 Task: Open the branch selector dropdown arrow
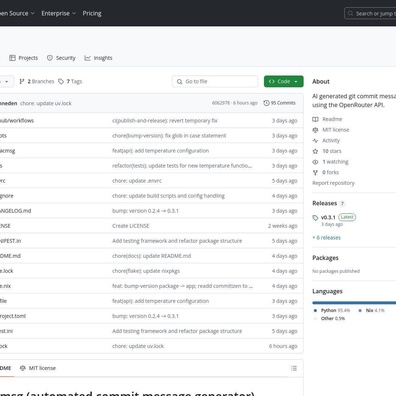[7, 82]
